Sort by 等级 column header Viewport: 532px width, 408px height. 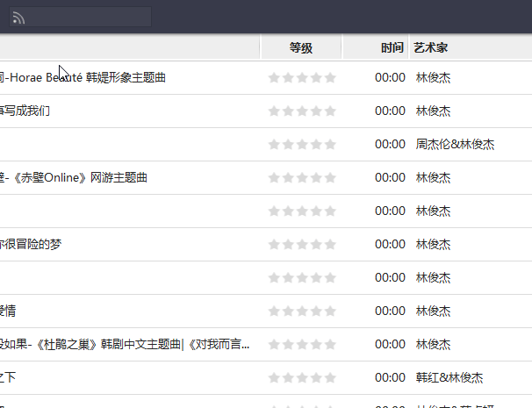click(301, 48)
